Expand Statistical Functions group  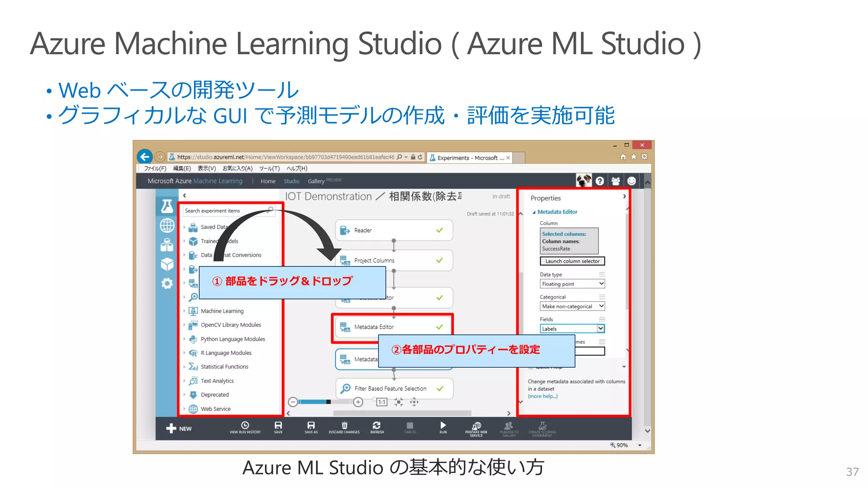(x=184, y=367)
